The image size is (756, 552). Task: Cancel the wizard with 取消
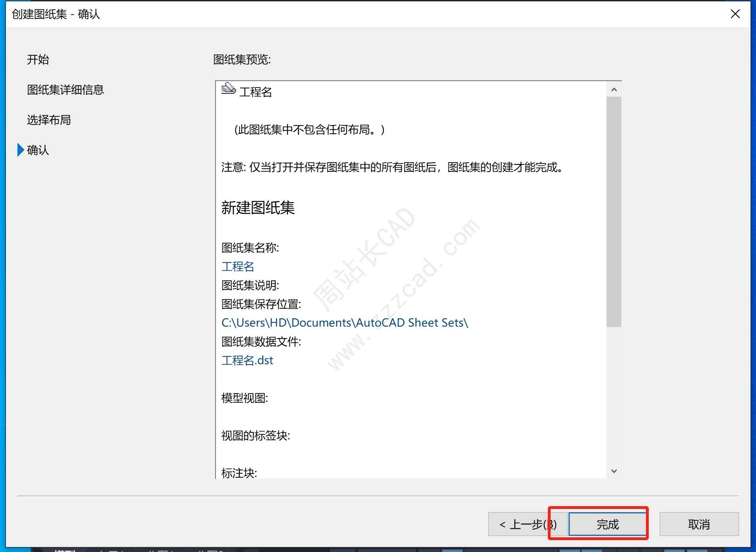click(x=699, y=524)
